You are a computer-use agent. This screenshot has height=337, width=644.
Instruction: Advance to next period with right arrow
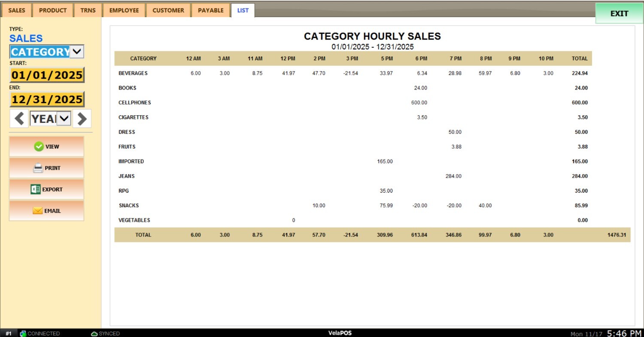(x=82, y=119)
